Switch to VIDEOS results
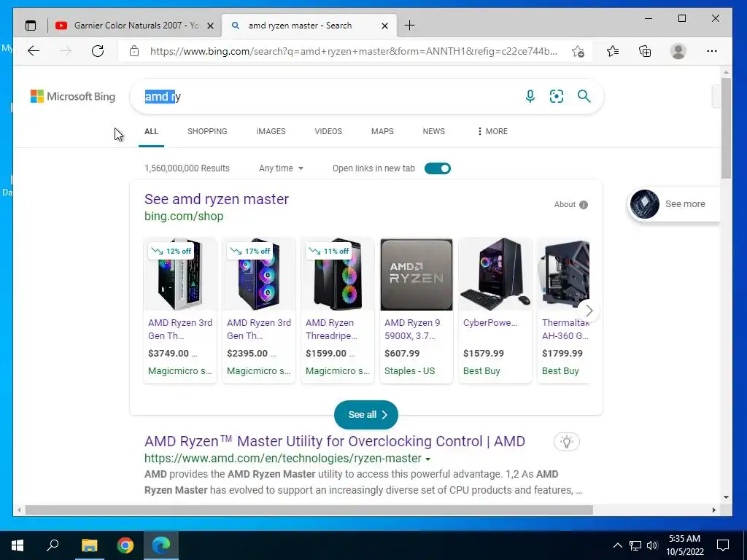 tap(328, 131)
